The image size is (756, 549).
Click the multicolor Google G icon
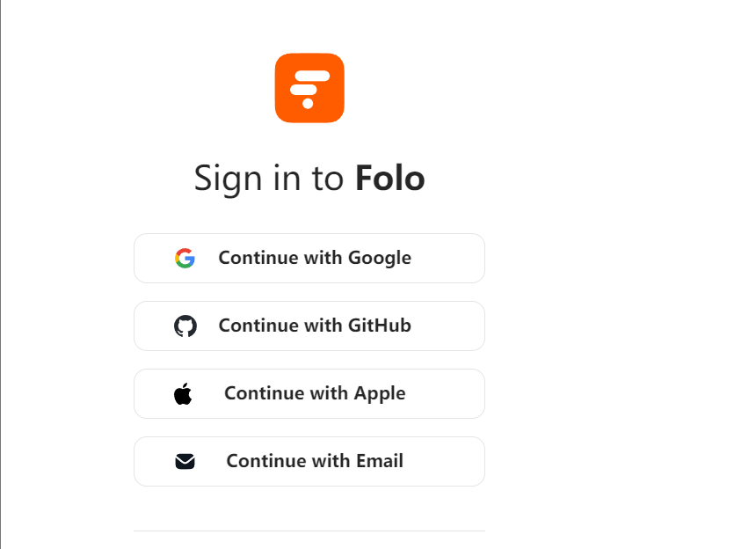coord(185,258)
